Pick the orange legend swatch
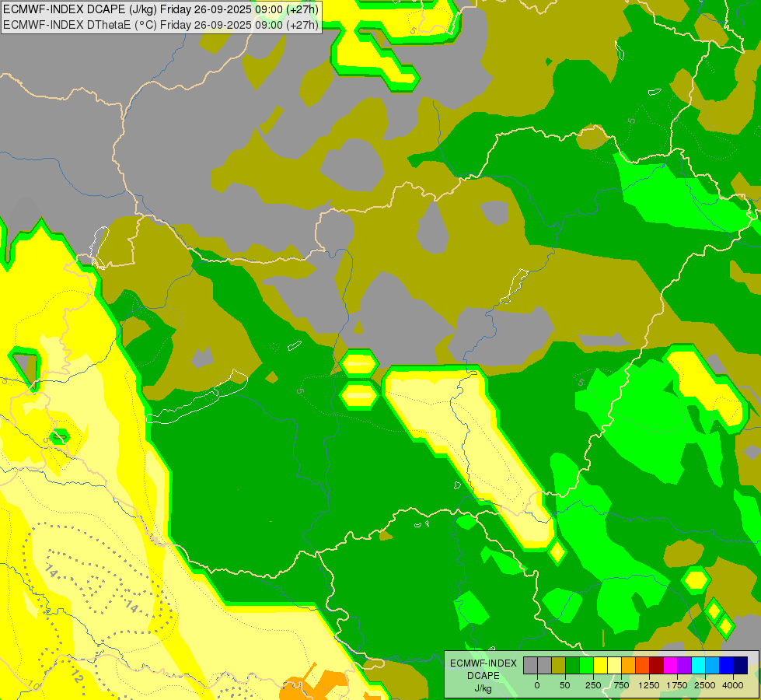Image resolution: width=761 pixels, height=700 pixels. (x=629, y=666)
